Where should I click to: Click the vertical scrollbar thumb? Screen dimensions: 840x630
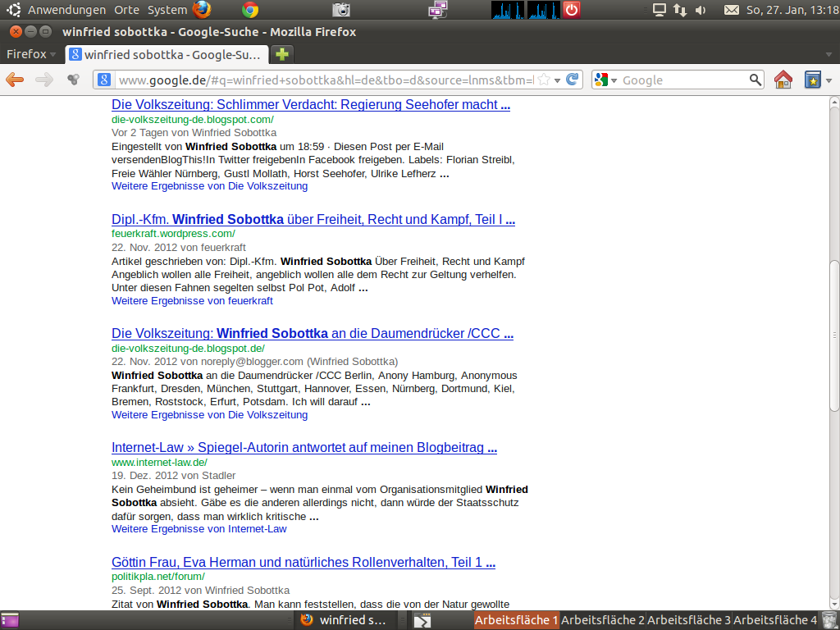834,336
